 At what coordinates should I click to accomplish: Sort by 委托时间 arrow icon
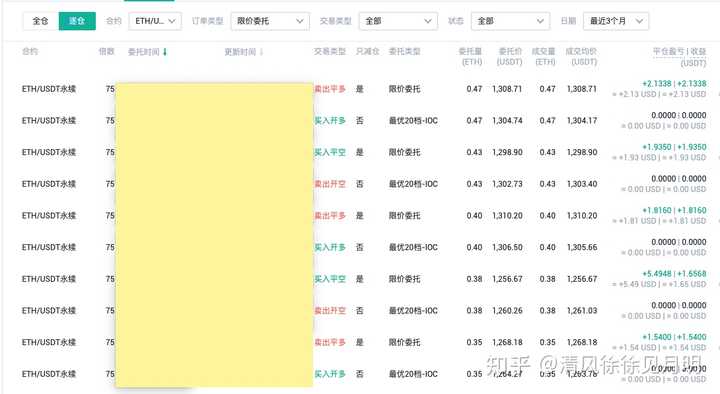click(x=165, y=52)
